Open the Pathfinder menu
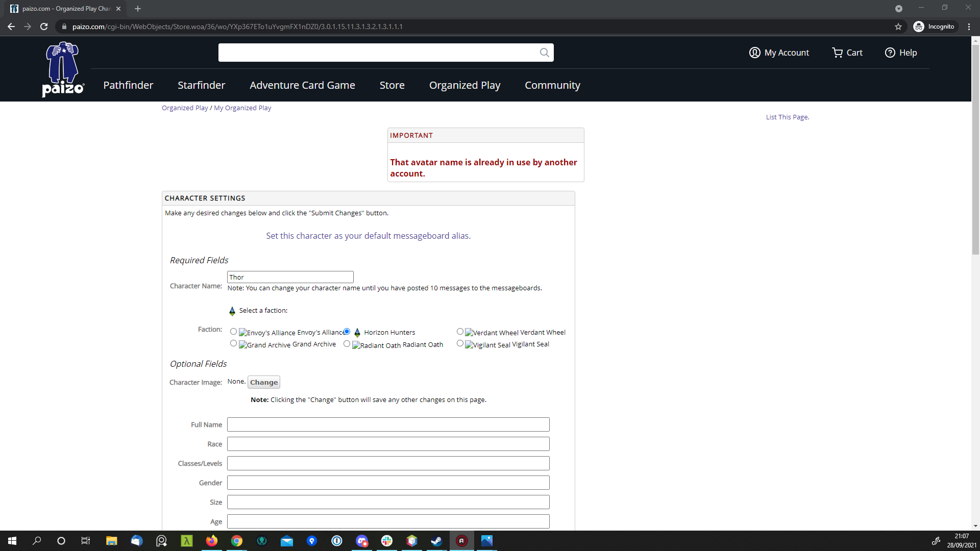This screenshot has height=551, width=980. [x=128, y=85]
